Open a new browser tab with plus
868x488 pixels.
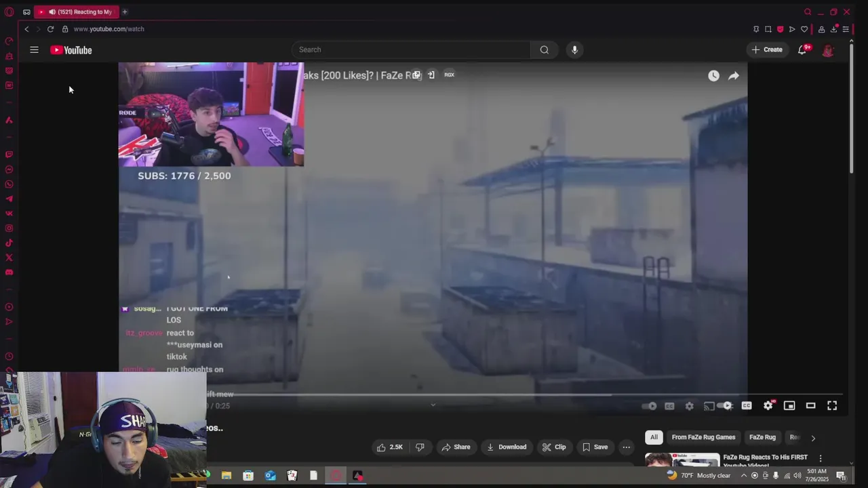(x=125, y=12)
